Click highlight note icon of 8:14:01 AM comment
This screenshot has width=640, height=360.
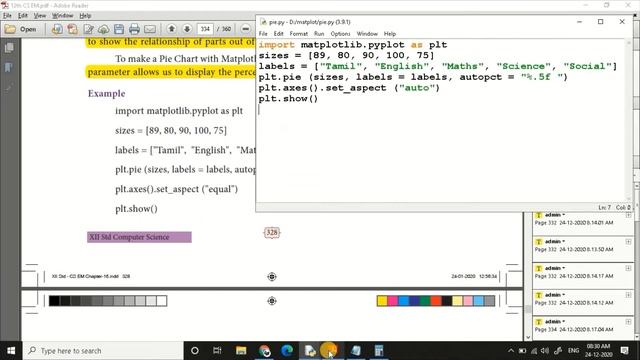point(538,215)
